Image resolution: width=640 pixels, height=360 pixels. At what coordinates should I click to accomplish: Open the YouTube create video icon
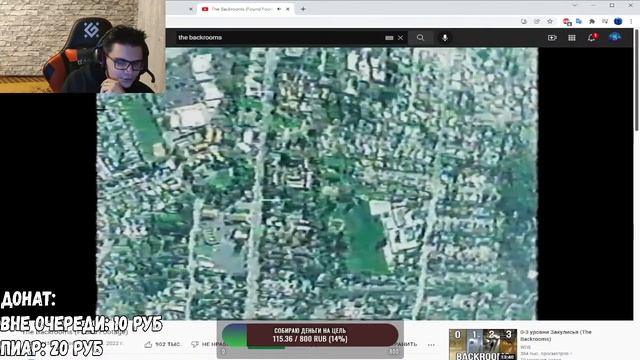pos(552,38)
